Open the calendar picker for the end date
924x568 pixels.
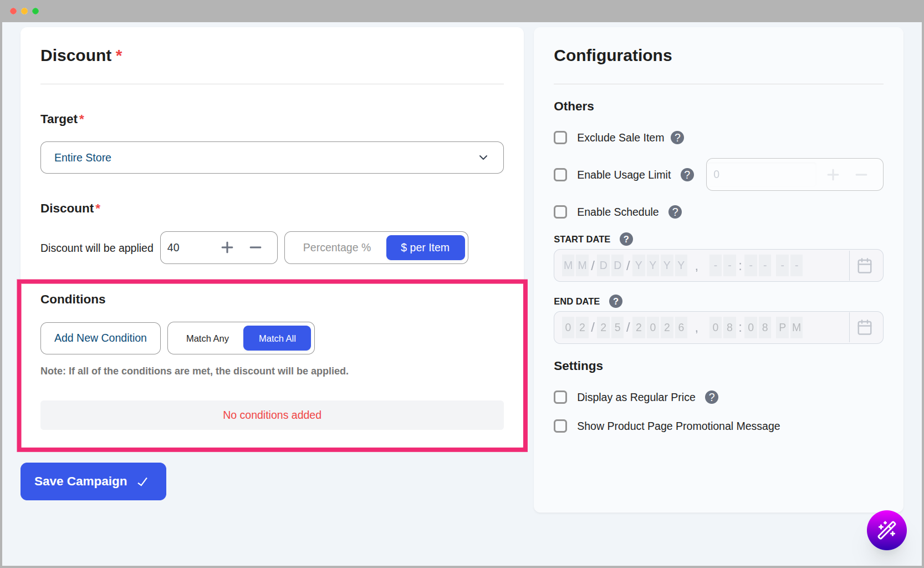click(x=864, y=327)
